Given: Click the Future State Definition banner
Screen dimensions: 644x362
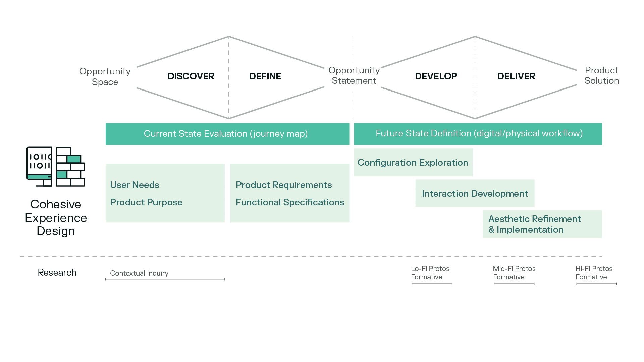Looking at the screenshot, I should click(478, 134).
